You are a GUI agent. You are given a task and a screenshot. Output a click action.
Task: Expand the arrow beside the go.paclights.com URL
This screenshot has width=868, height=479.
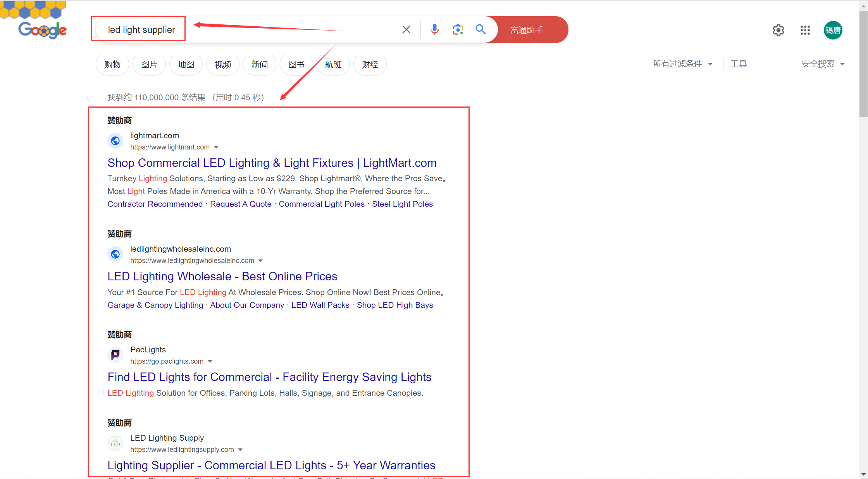(x=210, y=362)
